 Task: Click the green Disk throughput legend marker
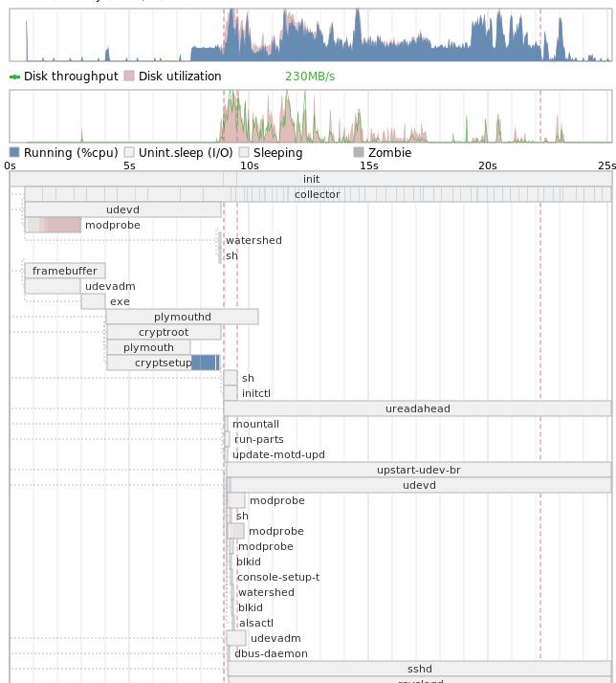14,77
